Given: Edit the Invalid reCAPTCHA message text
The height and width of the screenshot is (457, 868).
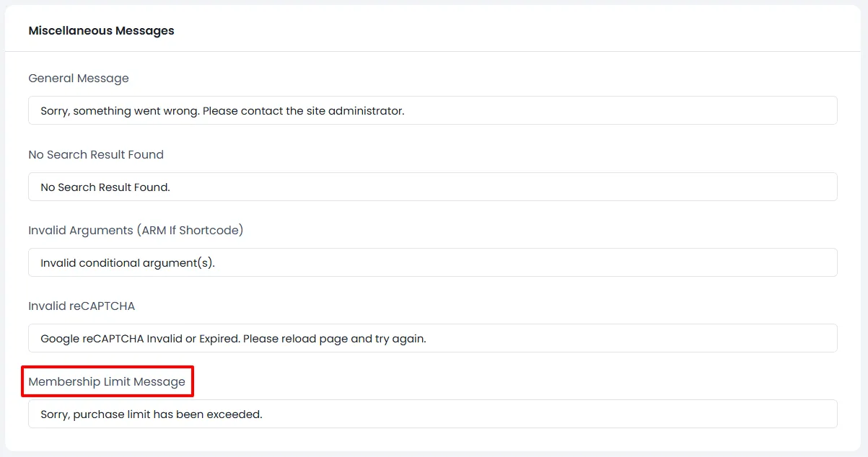Looking at the screenshot, I should click(431, 338).
